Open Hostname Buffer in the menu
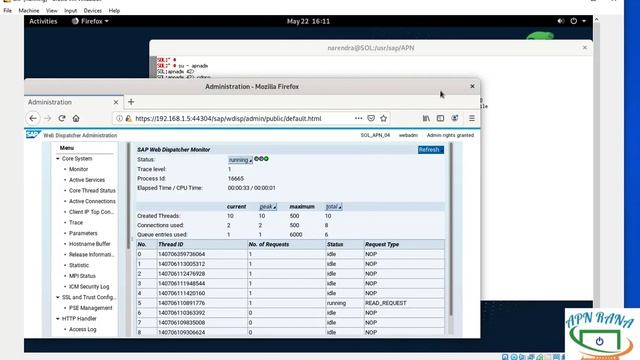Screen dimensions: 640x360 click(x=90, y=244)
